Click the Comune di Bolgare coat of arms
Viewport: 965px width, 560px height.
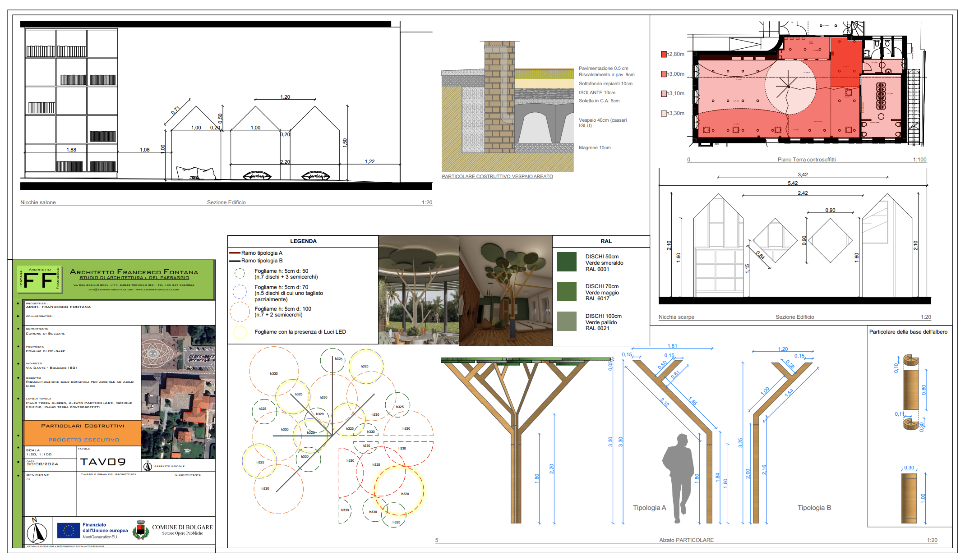pos(141,530)
